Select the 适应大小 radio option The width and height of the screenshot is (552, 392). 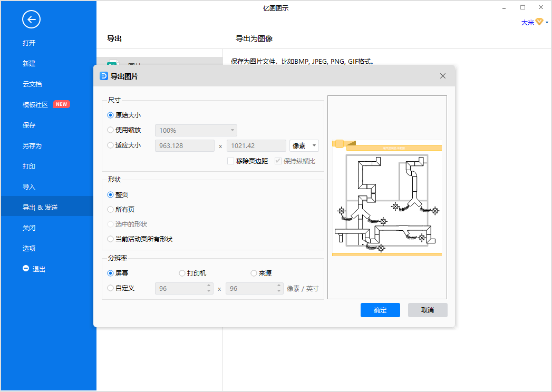[x=111, y=145]
